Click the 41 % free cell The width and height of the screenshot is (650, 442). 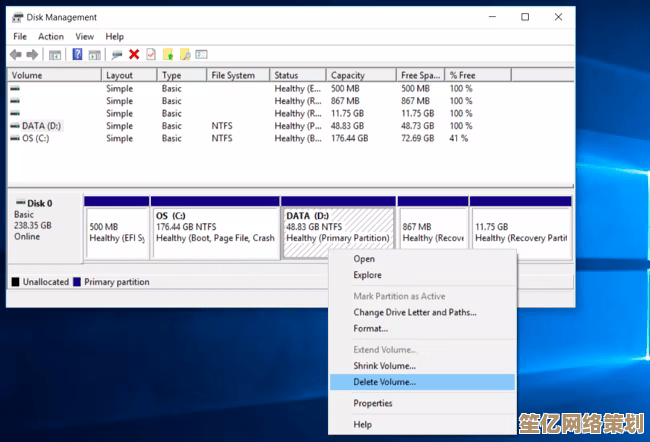[x=458, y=138]
